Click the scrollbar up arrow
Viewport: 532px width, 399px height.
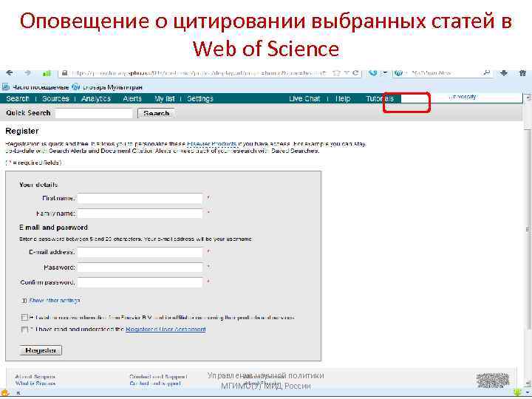[x=528, y=98]
